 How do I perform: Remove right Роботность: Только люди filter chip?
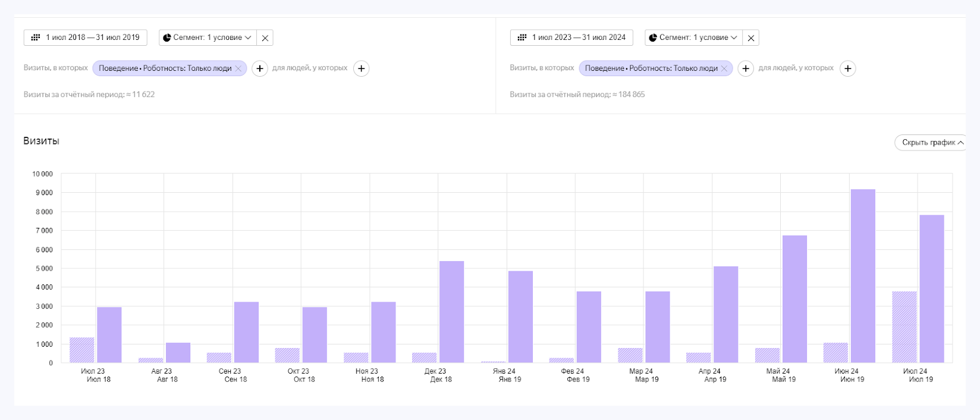pyautogui.click(x=724, y=68)
